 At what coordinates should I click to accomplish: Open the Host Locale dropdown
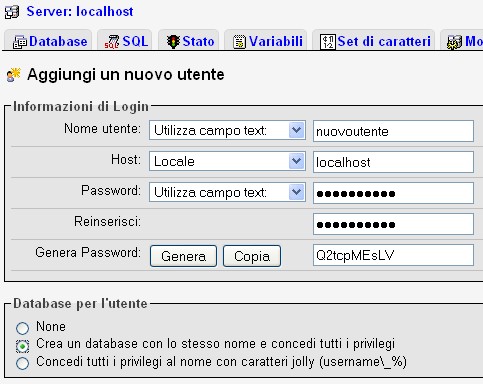(227, 161)
